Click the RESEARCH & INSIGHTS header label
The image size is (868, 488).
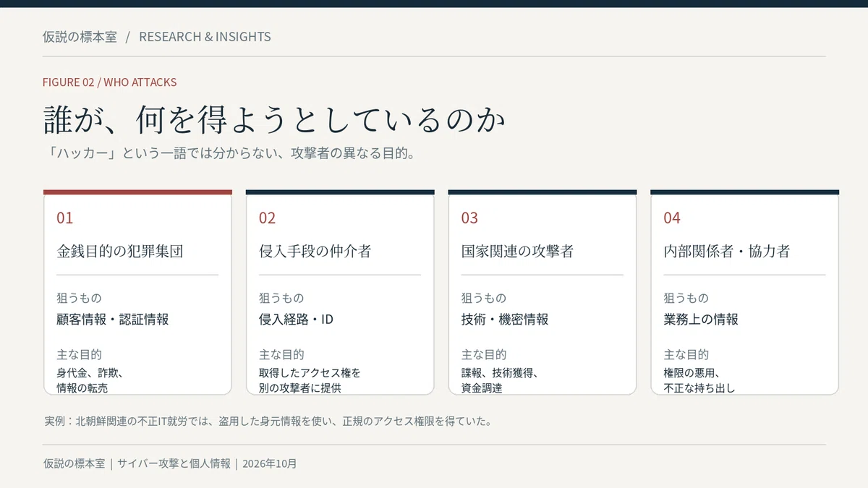[205, 37]
